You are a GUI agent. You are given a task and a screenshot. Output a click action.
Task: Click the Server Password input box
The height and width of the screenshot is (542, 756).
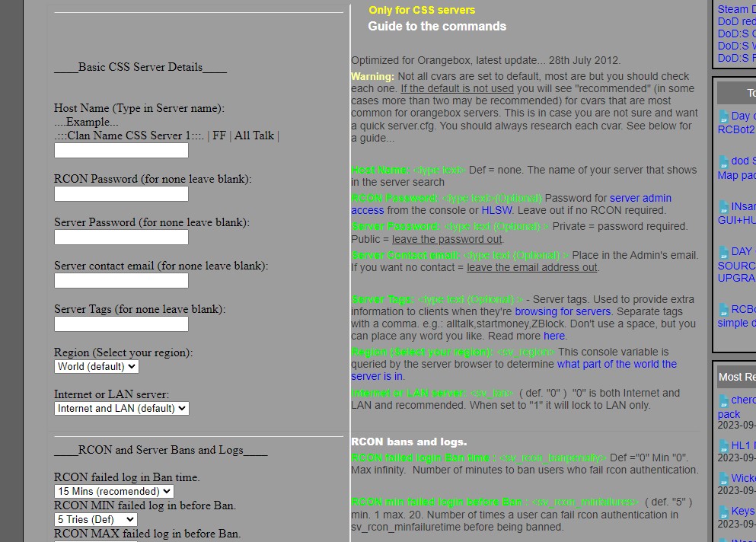[x=121, y=238]
